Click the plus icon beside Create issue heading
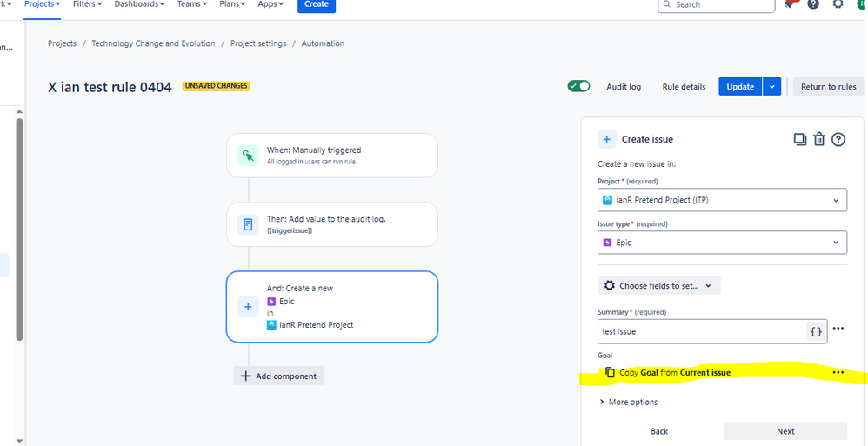Screen dimensions: 868x446 pyautogui.click(x=607, y=139)
